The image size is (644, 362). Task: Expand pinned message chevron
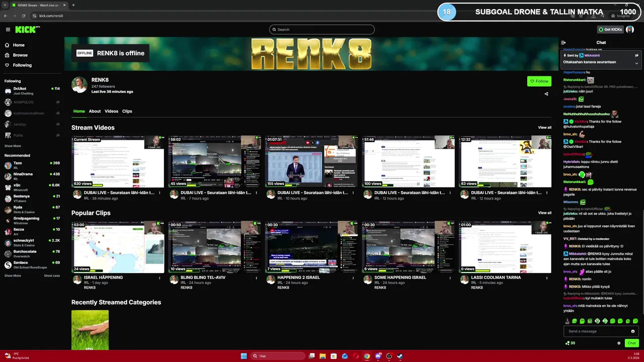636,63
